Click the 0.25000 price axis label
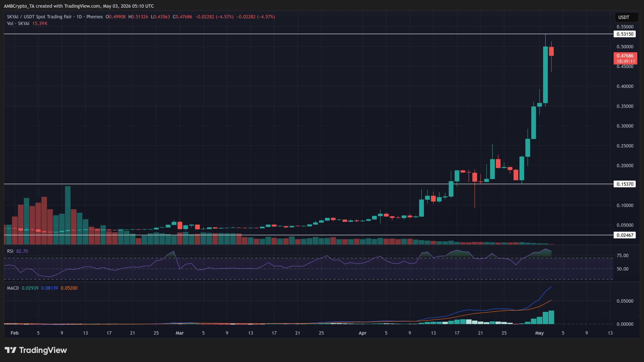 (x=625, y=146)
